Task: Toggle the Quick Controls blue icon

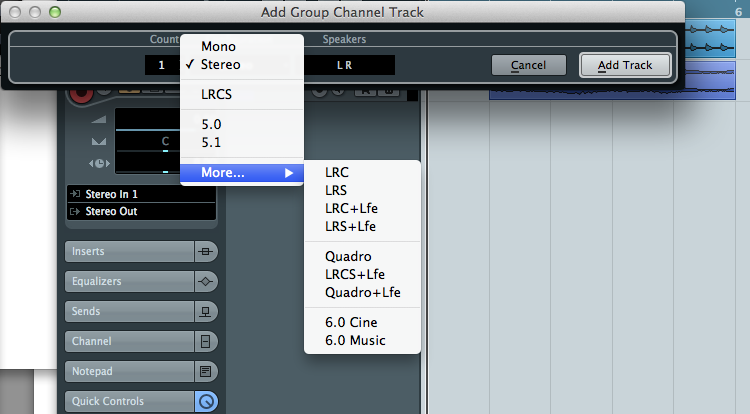Action: 206,402
